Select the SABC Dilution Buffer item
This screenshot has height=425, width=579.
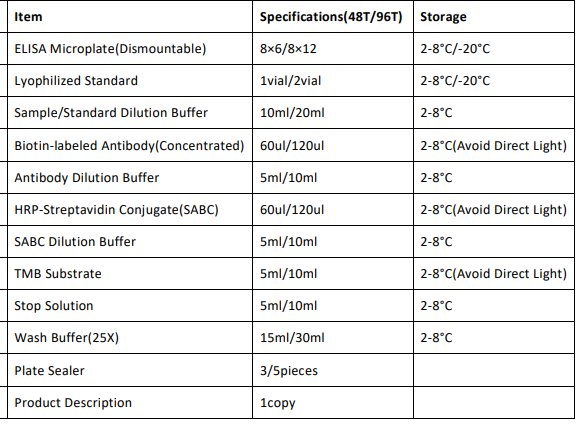(x=75, y=241)
